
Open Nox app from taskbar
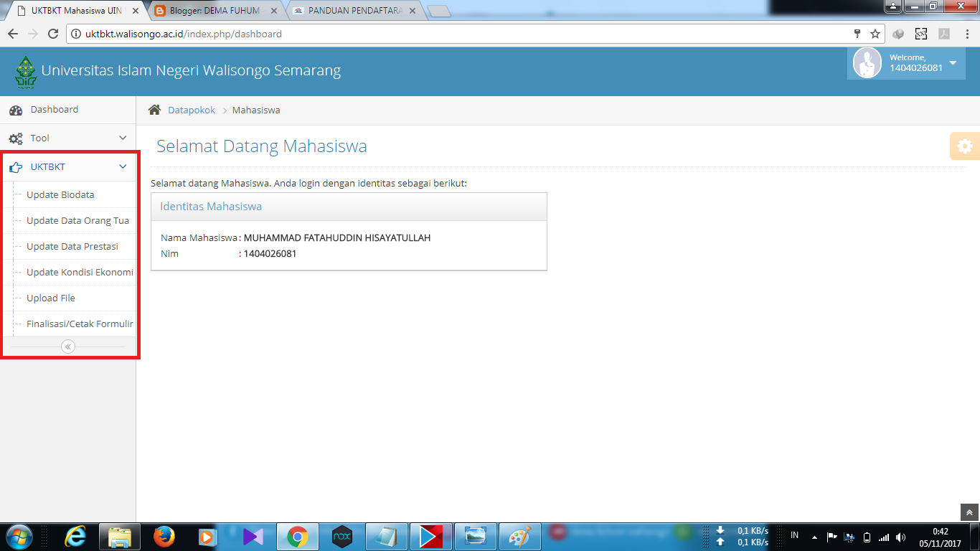click(342, 537)
